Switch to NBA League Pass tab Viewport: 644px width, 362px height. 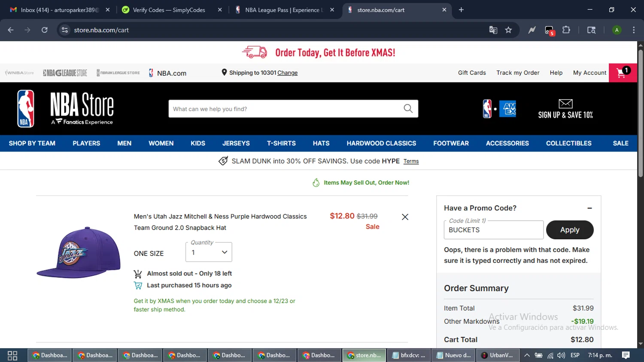coord(284,10)
